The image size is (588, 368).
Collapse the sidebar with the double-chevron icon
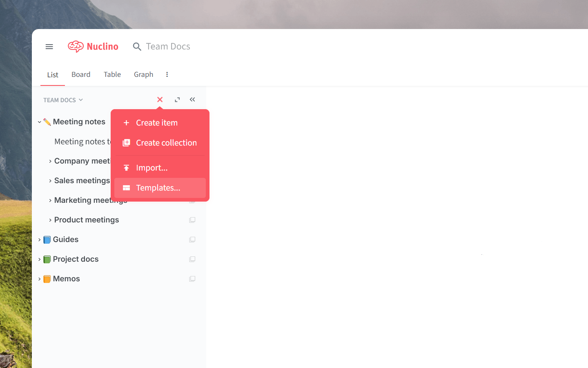click(192, 99)
